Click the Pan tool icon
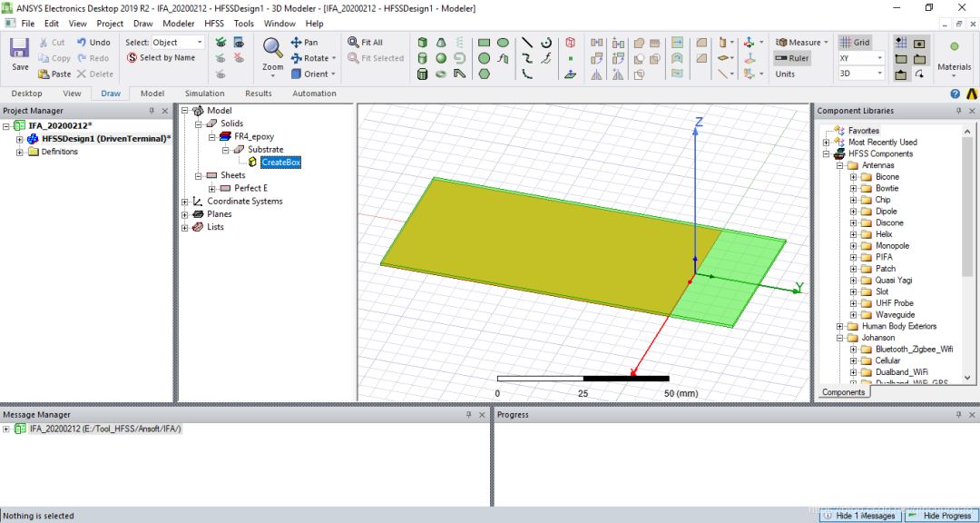 tap(296, 42)
